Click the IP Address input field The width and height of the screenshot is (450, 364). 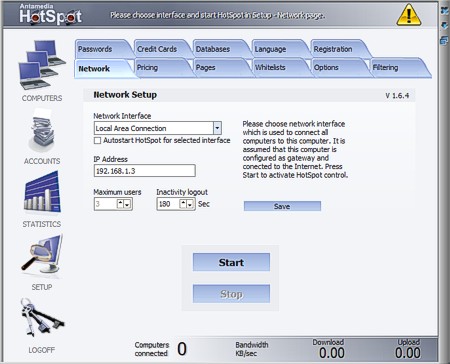(x=145, y=171)
